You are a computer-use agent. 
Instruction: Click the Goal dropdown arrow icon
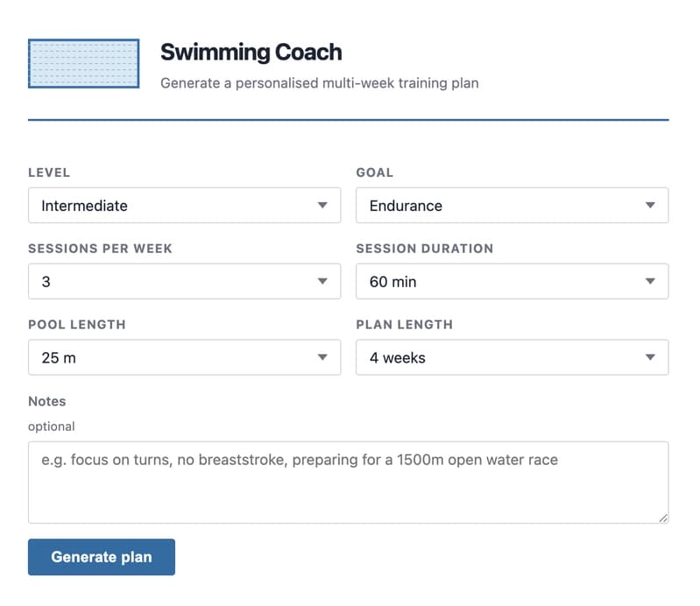pos(650,205)
